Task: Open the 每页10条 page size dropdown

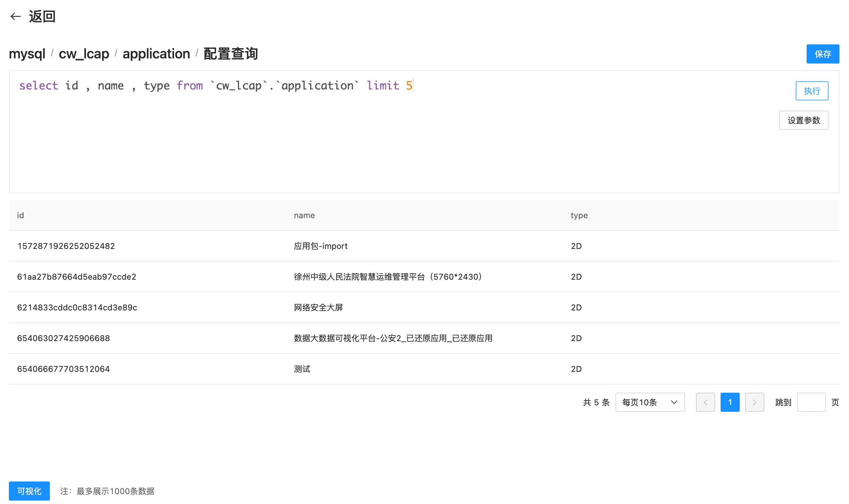Action: [x=649, y=402]
